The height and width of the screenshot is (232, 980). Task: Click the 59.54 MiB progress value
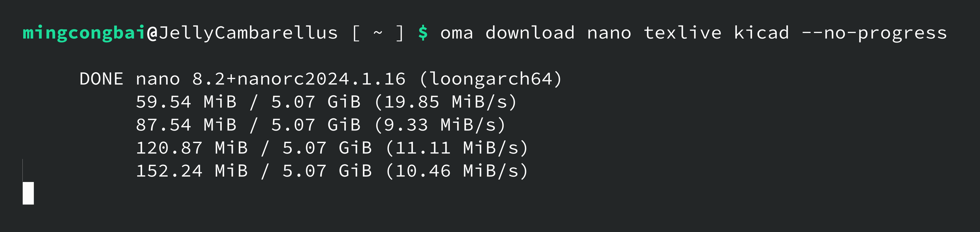pos(186,102)
